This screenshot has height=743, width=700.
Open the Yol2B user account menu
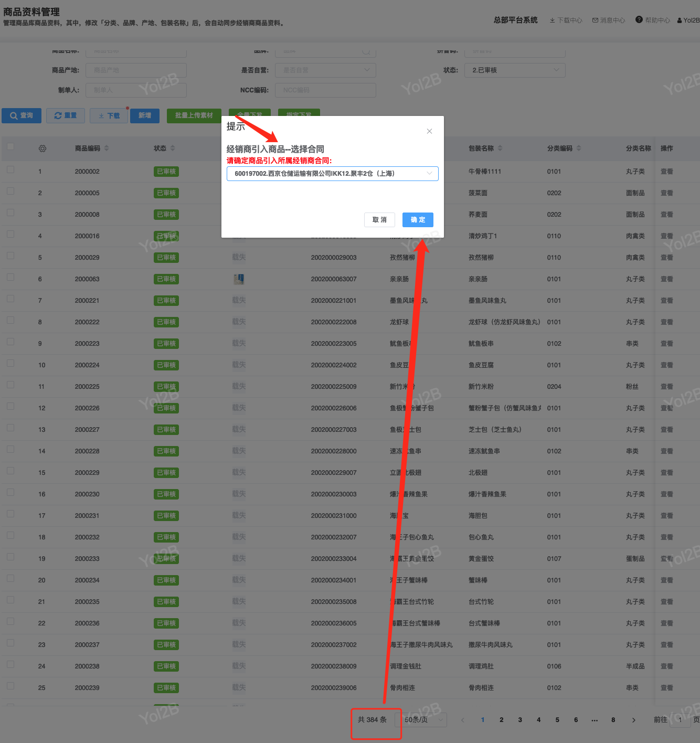[688, 20]
